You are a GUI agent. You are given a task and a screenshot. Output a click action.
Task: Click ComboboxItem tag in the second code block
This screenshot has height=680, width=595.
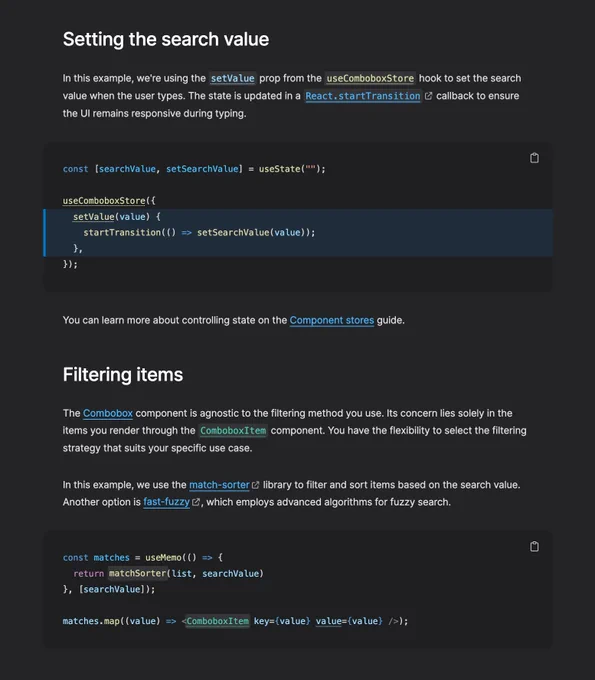(217, 621)
